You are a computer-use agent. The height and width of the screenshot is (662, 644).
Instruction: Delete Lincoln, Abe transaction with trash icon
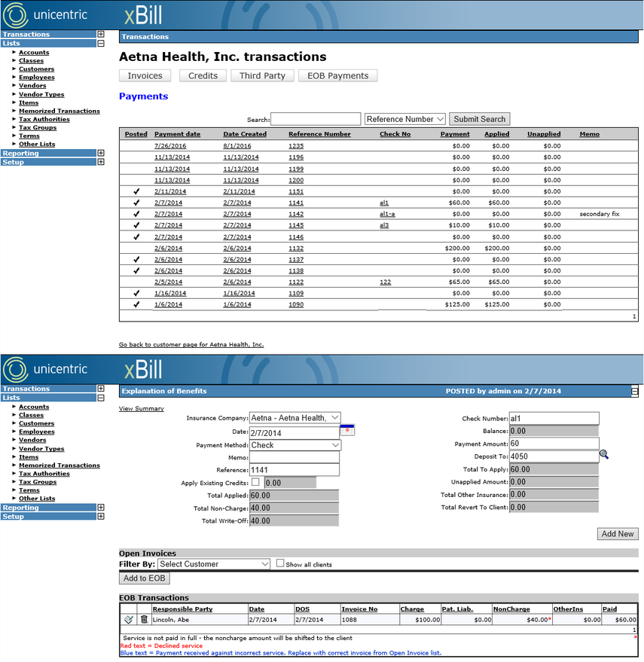[144, 619]
